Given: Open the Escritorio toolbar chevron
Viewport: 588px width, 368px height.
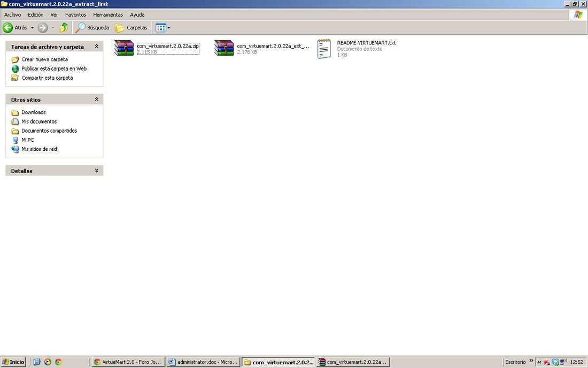Looking at the screenshot, I should (x=531, y=361).
